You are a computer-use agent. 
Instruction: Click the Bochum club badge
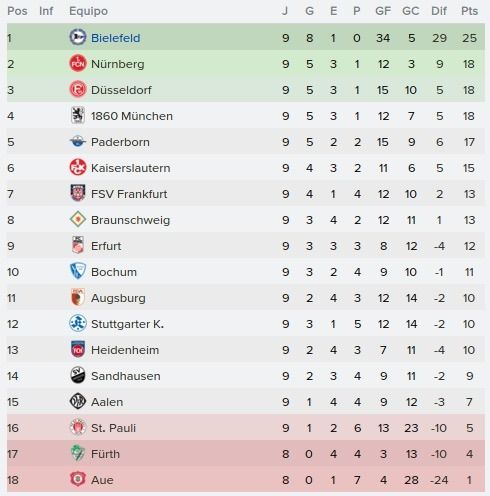78,271
